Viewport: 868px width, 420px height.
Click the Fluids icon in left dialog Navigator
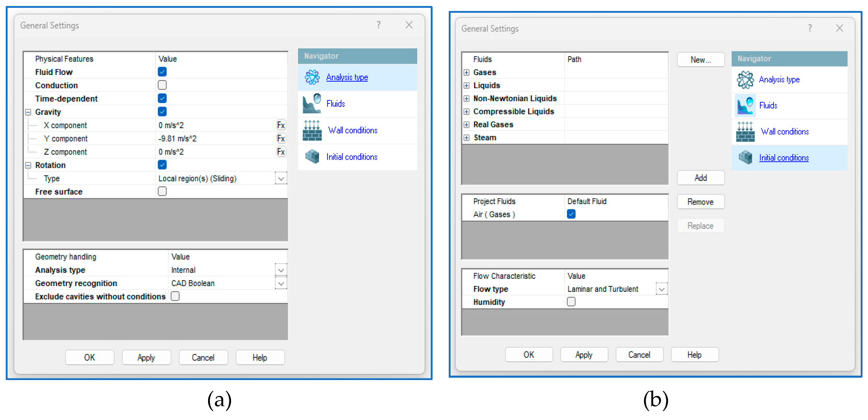(x=312, y=103)
